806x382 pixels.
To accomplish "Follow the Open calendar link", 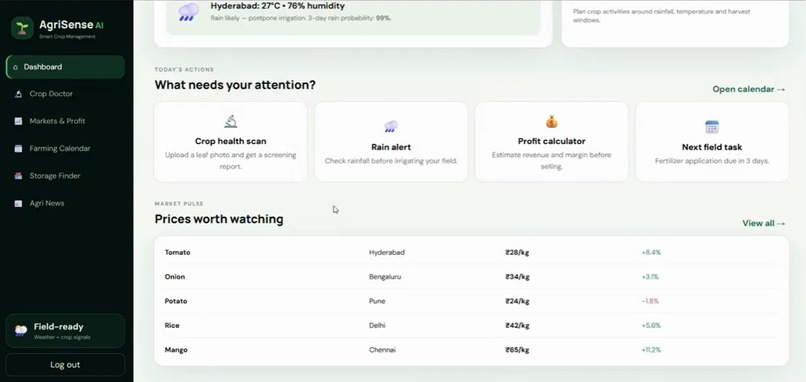I will (748, 89).
